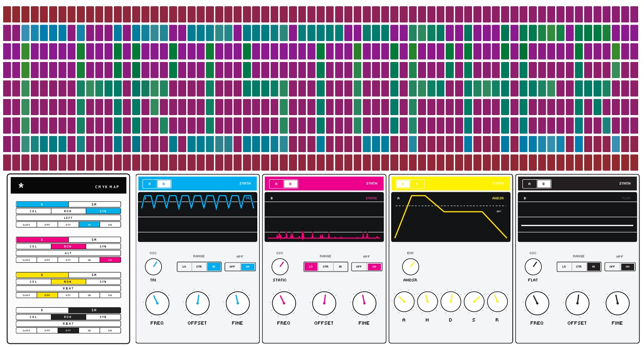Open the RIGHT selector in the yellow map section
This screenshot has width=644, height=347.
tap(68, 288)
